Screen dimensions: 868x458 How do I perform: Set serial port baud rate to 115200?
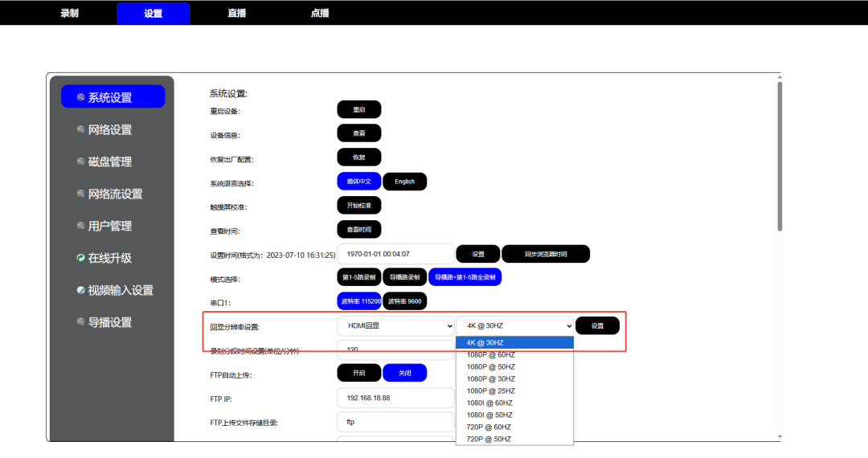(x=359, y=301)
